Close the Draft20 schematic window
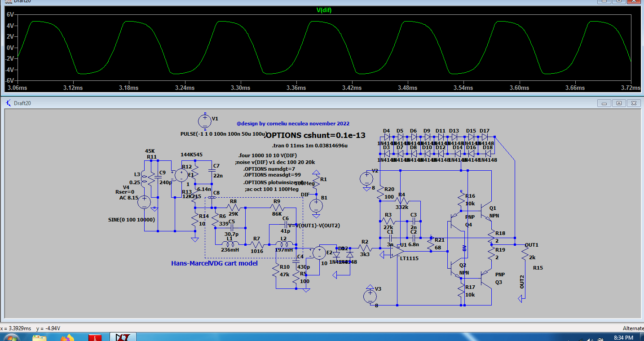This screenshot has height=341, width=644. click(634, 103)
